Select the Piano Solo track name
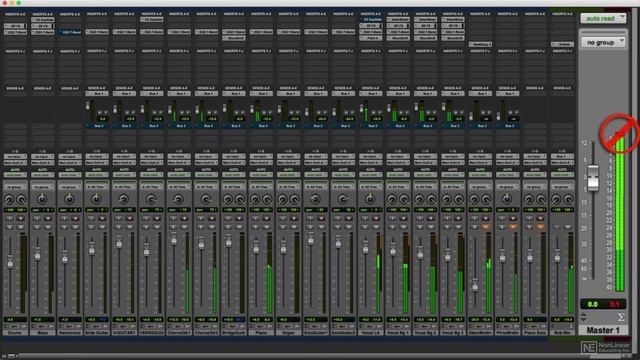The height and width of the screenshot is (360, 640). pos(535,333)
